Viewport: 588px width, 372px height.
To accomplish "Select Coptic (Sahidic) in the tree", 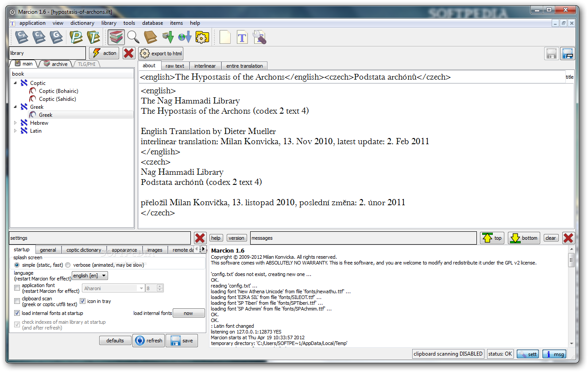I will click(x=58, y=99).
